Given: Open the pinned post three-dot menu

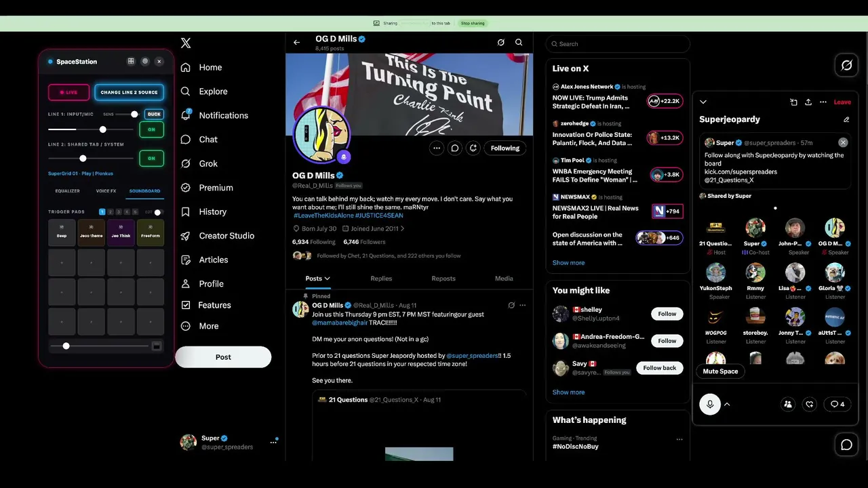Looking at the screenshot, I should tap(522, 306).
